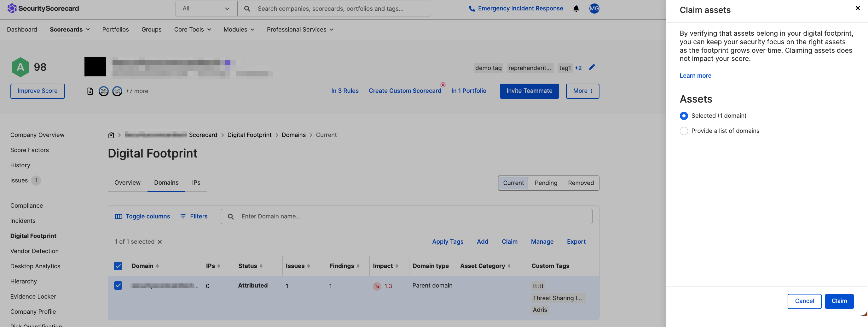
Task: Click the second SOC compliance badge
Action: point(117,91)
